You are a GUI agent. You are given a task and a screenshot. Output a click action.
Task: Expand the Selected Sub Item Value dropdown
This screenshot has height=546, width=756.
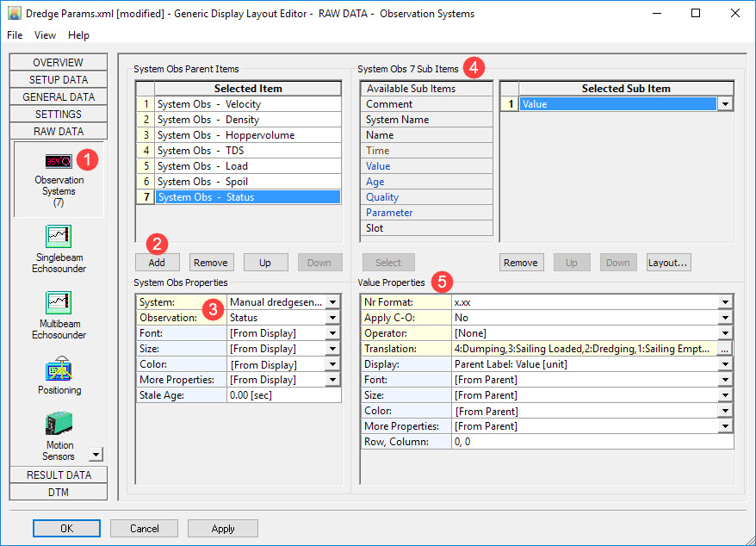[x=725, y=104]
